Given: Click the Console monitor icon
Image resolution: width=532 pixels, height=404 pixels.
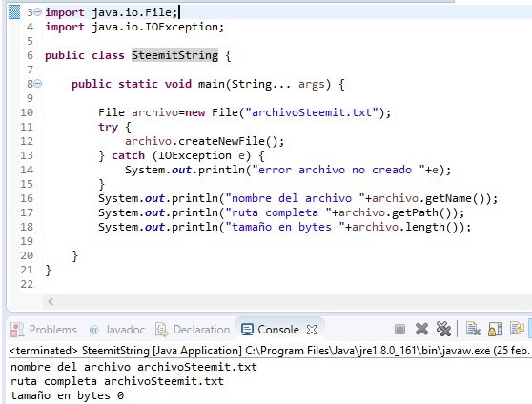Looking at the screenshot, I should coord(247,330).
